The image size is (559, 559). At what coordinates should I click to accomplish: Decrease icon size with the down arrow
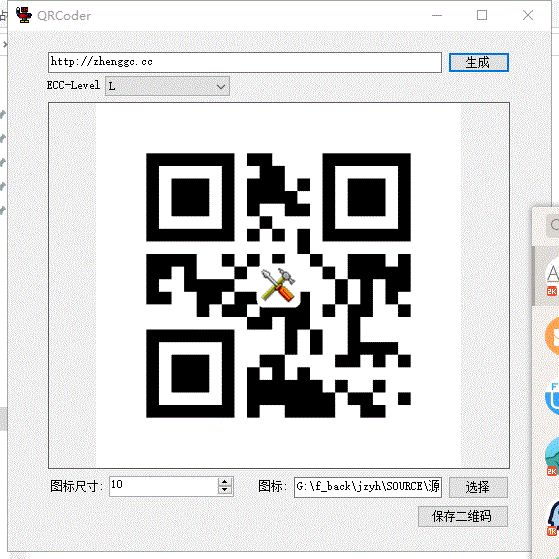coord(224,490)
